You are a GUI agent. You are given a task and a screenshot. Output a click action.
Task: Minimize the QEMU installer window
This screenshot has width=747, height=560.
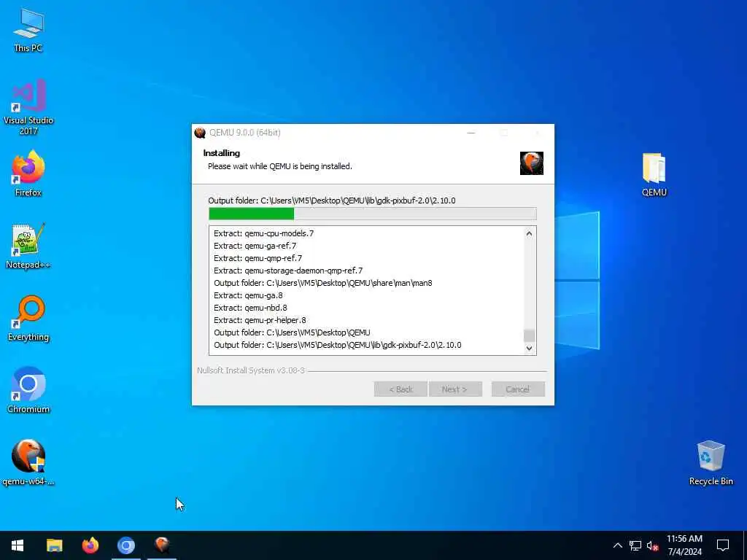[x=471, y=133]
